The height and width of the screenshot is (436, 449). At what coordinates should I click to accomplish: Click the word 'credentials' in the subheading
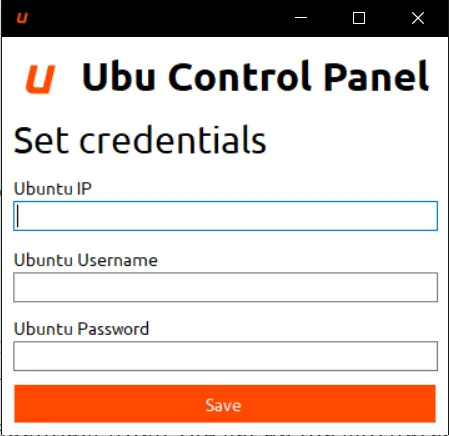(173, 140)
